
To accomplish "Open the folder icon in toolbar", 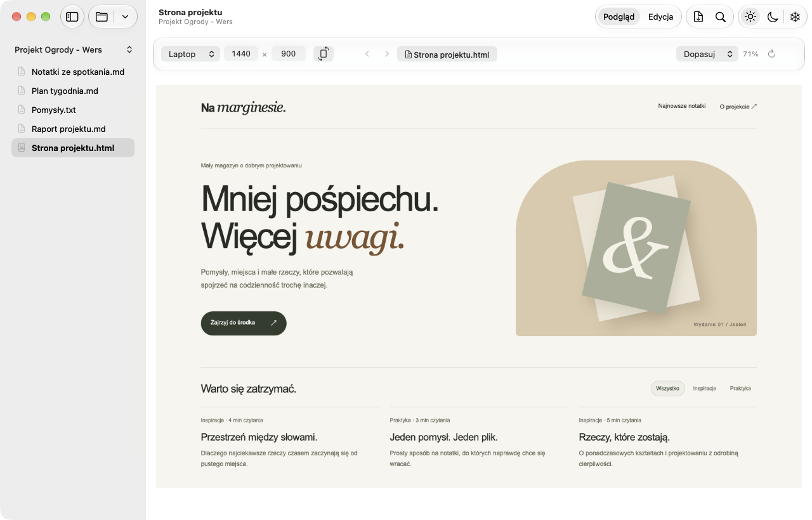I will click(x=101, y=17).
